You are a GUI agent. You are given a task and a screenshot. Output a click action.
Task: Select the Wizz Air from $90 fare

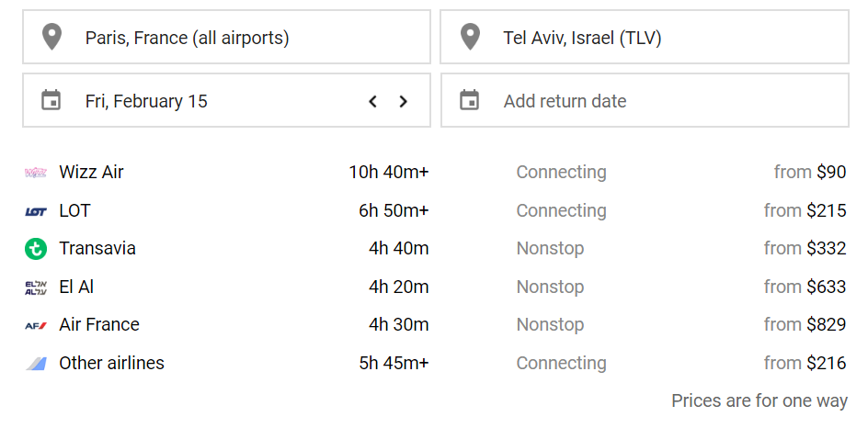click(x=436, y=172)
